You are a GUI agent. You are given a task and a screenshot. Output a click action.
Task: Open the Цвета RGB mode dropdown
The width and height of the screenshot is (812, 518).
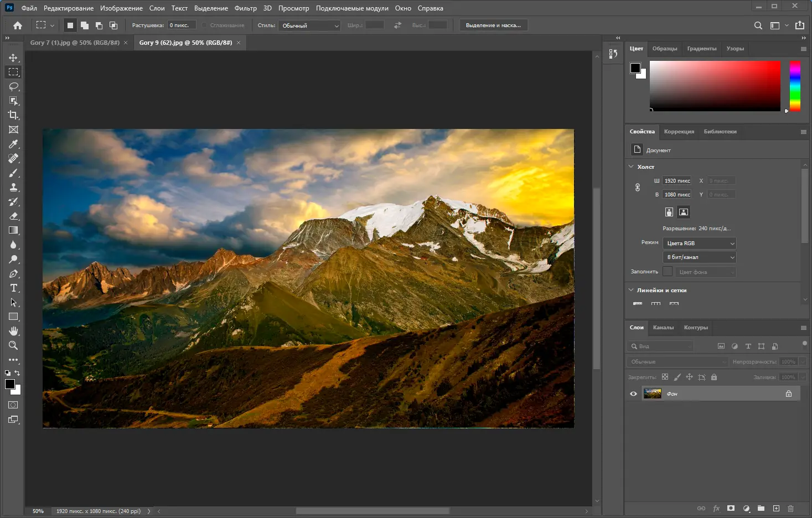click(x=700, y=243)
